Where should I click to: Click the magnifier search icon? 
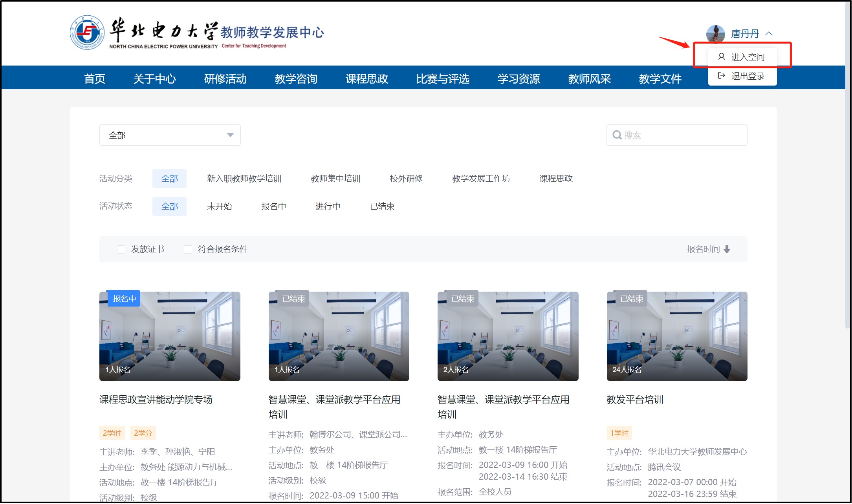coord(617,135)
